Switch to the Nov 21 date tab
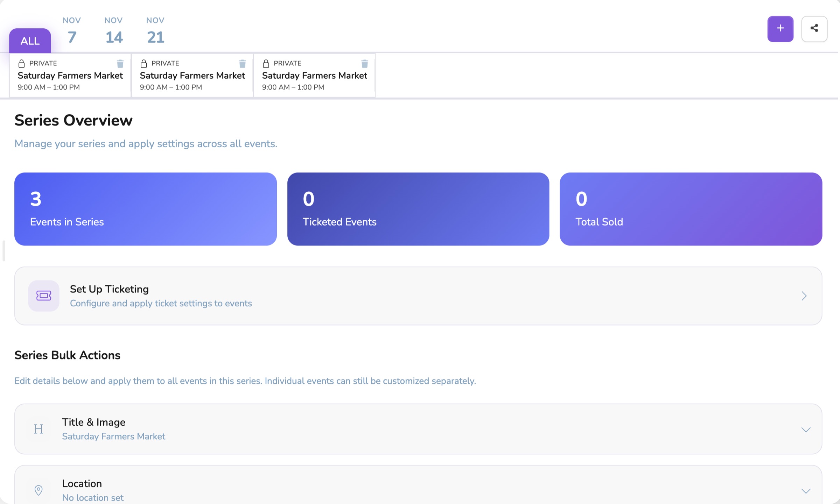The width and height of the screenshot is (840, 504). pos(155,30)
